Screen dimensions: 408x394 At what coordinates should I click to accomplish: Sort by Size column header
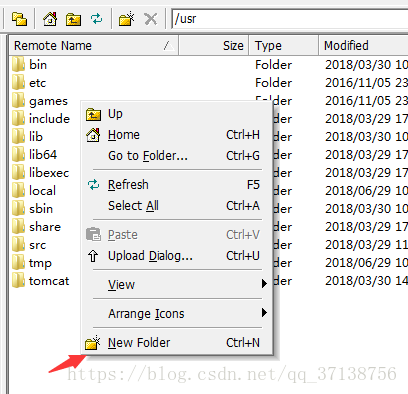(214, 45)
